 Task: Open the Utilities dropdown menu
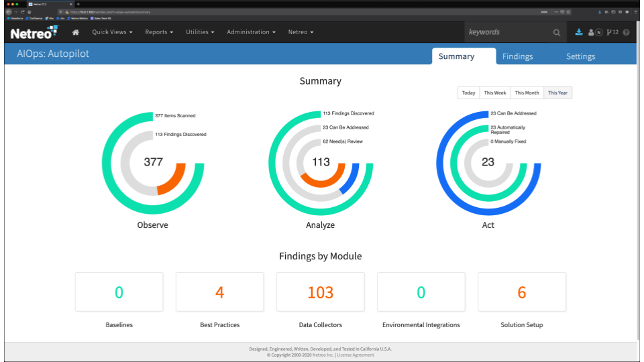(x=200, y=32)
